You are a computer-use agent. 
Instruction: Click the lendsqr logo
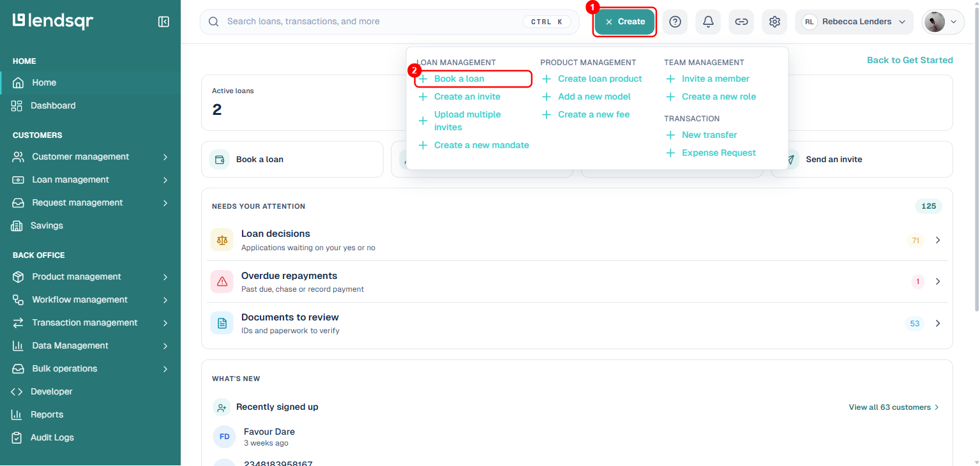pos(53,21)
